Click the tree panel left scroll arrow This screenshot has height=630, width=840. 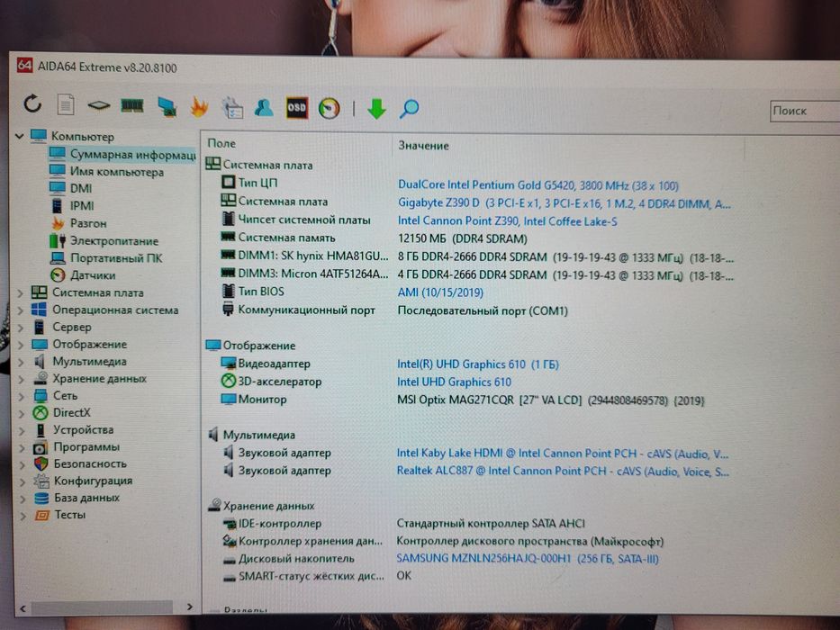23,608
